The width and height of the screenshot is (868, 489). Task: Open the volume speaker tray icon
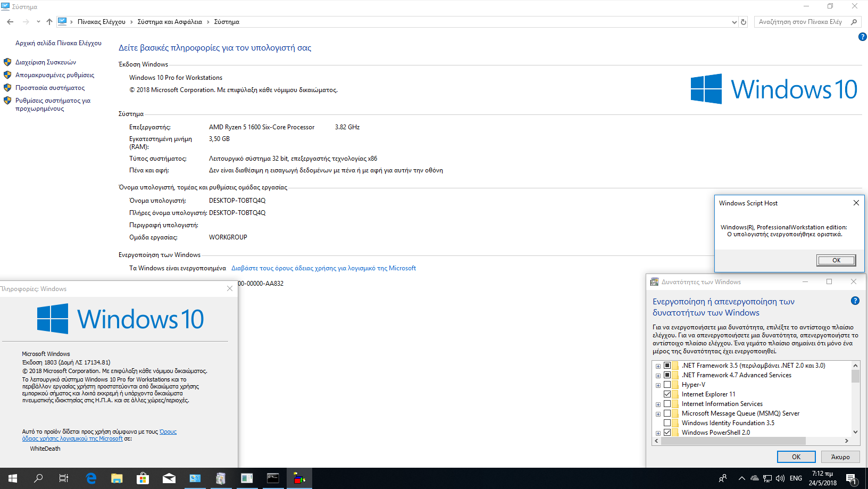pyautogui.click(x=780, y=478)
